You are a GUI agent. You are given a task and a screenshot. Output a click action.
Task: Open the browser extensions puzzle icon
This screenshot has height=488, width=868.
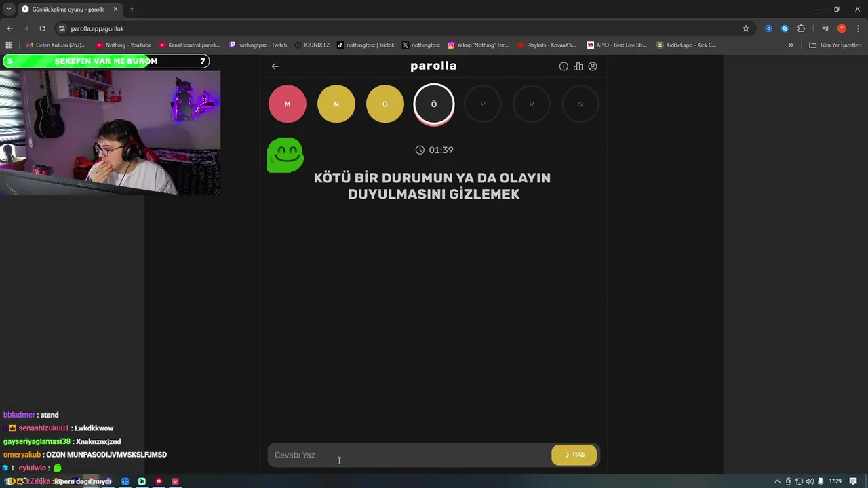pyautogui.click(x=802, y=28)
